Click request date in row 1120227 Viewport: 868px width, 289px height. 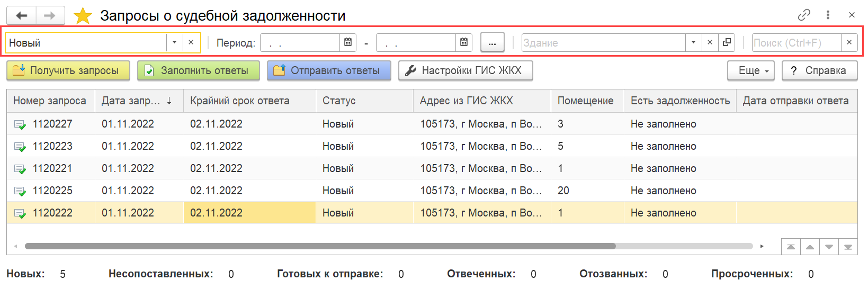coord(128,124)
